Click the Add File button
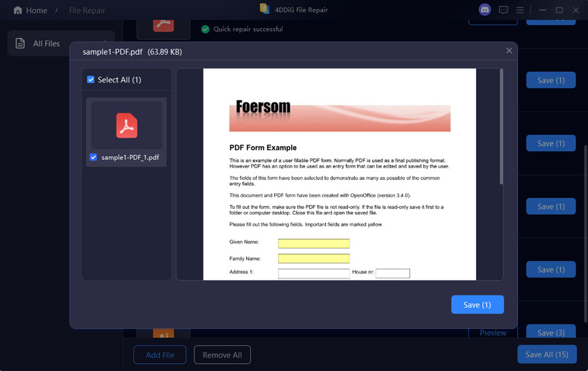This screenshot has height=371, width=588. [160, 354]
